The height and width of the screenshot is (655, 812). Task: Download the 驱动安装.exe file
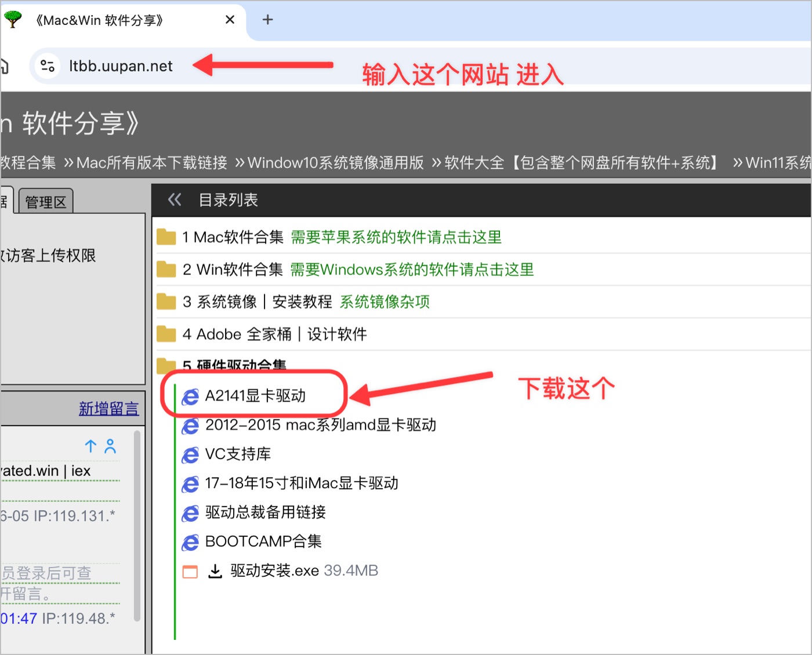(275, 571)
